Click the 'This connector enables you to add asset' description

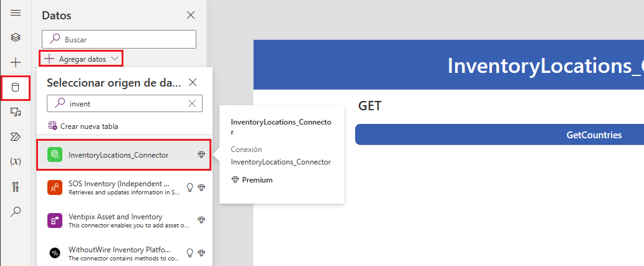tap(128, 226)
